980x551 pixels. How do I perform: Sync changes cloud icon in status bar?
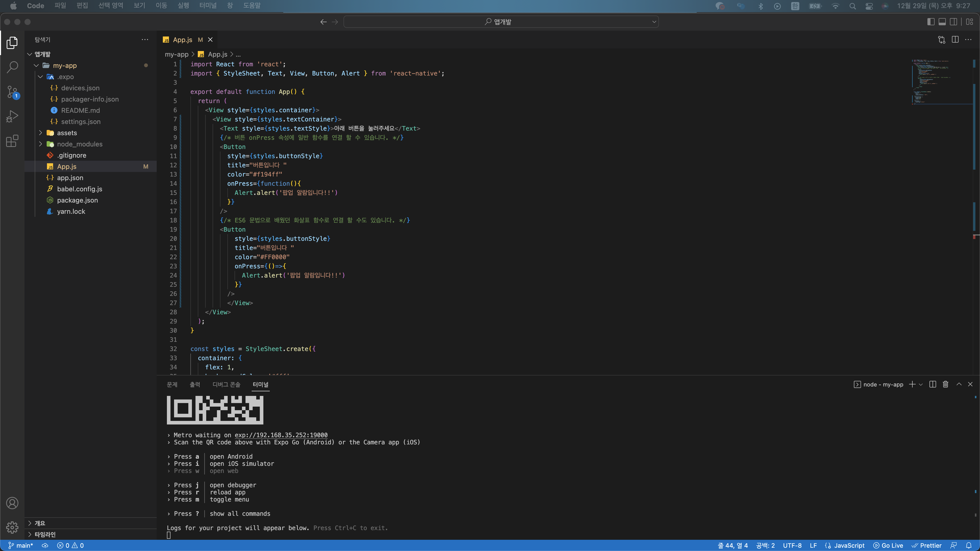click(45, 546)
